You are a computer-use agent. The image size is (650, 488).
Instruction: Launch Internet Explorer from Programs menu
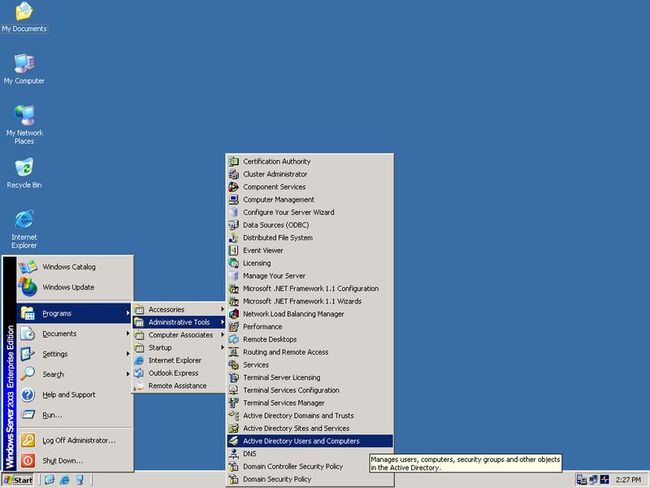[179, 360]
